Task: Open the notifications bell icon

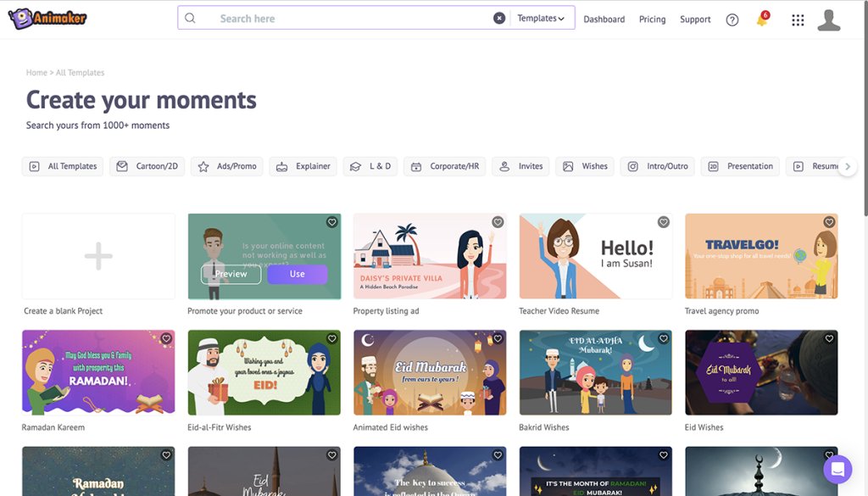Action: pyautogui.click(x=762, y=20)
